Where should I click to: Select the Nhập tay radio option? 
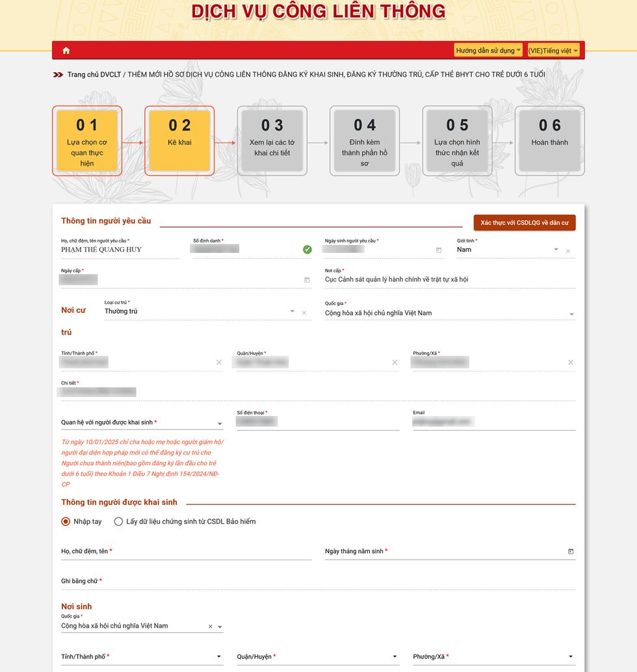point(66,521)
